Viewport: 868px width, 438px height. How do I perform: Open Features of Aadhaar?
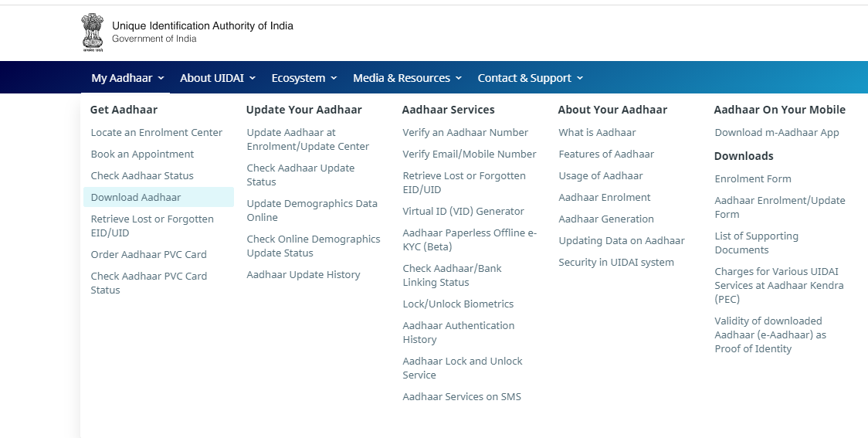pos(606,154)
